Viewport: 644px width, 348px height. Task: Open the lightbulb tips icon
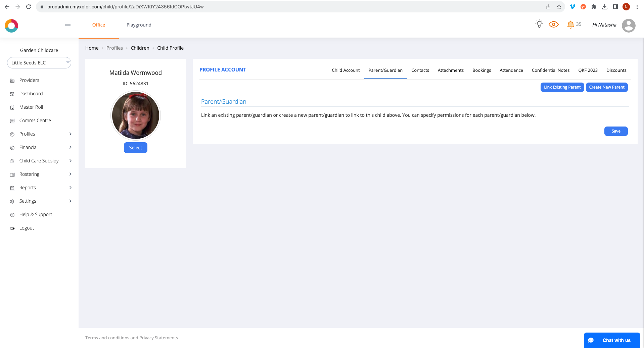click(x=539, y=24)
